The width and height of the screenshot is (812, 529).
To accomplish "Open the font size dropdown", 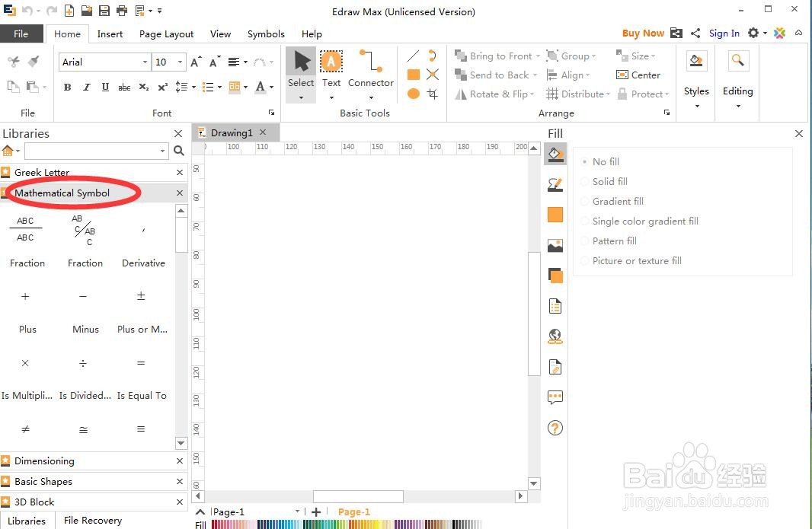I will coord(180,62).
